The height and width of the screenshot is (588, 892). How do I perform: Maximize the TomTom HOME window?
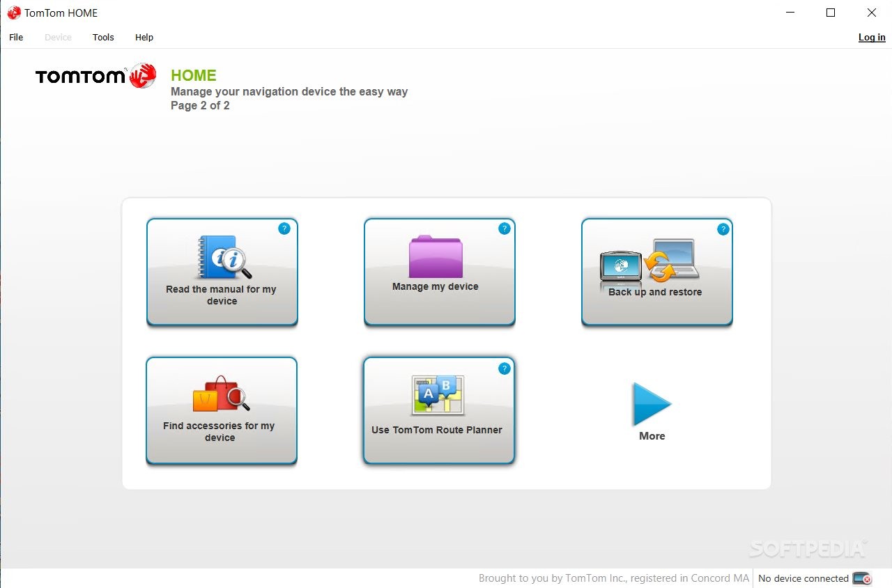(831, 13)
